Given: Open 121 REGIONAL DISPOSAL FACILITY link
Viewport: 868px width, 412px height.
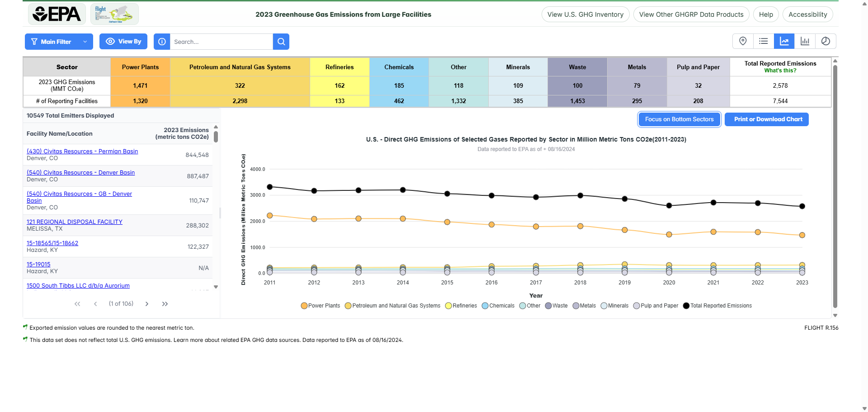Looking at the screenshot, I should coord(75,222).
